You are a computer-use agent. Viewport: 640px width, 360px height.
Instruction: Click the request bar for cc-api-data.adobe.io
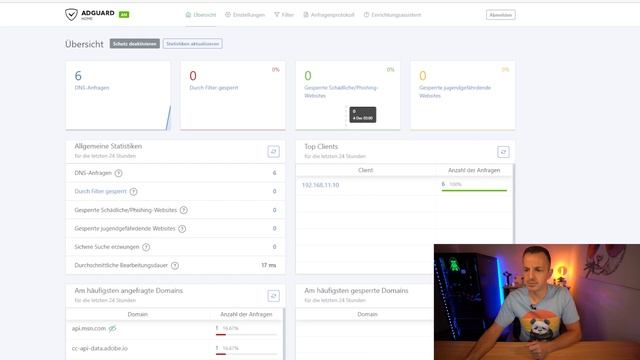[x=246, y=354]
